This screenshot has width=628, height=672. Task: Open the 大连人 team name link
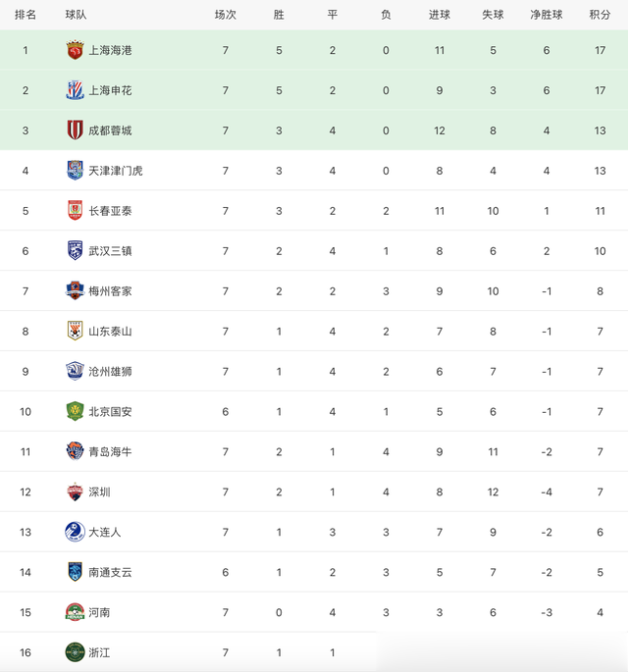point(105,533)
